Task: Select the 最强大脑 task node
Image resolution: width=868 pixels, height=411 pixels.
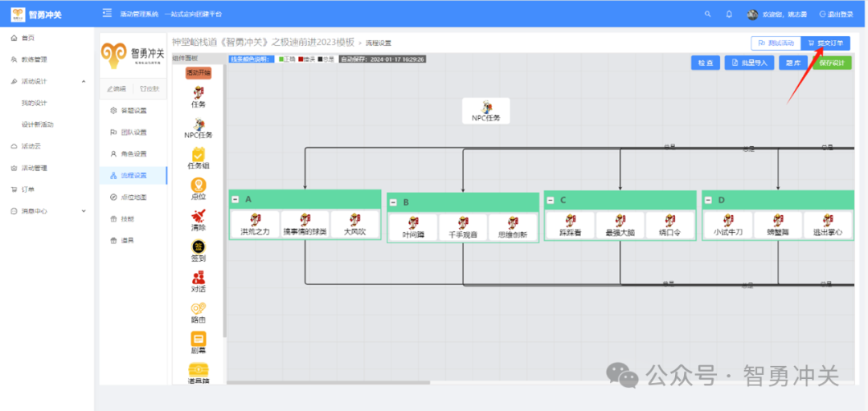Action: (620, 225)
